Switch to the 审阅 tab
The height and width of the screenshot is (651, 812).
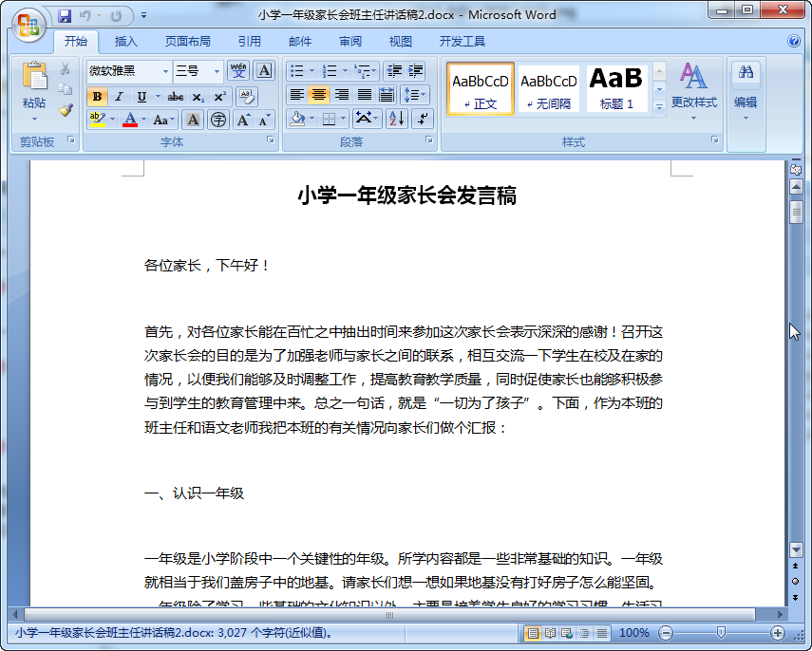350,42
